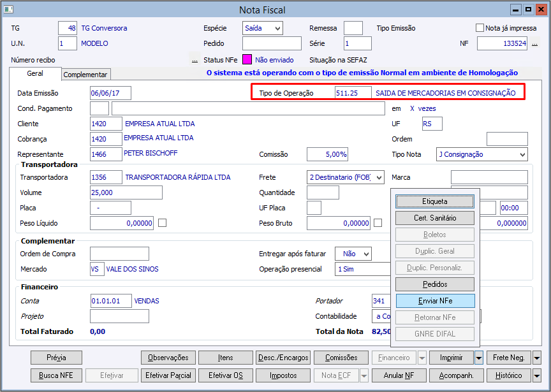This screenshot has height=392, width=551.
Task: Open the Tipo Nota dropdown 'J Consignação'
Action: [x=481, y=154]
